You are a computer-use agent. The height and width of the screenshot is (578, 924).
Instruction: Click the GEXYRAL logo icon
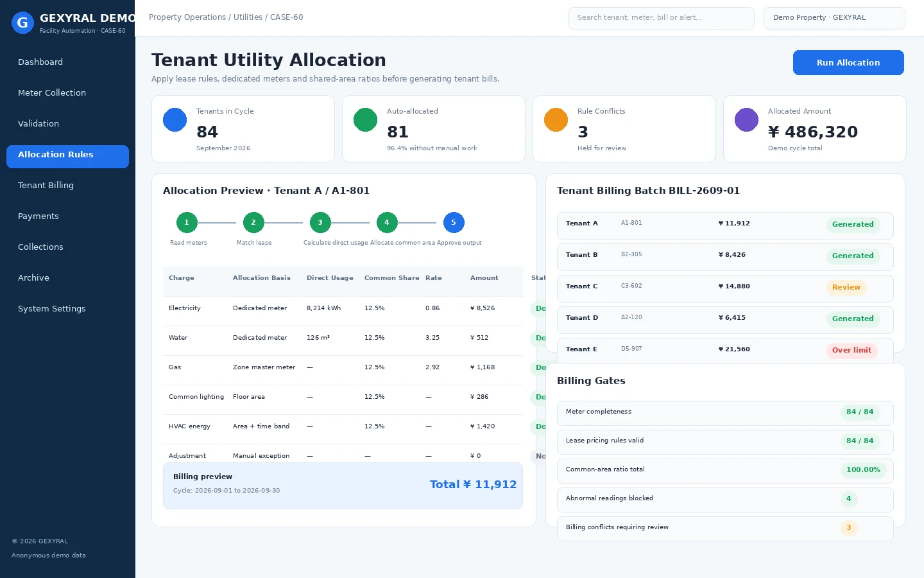point(22,22)
